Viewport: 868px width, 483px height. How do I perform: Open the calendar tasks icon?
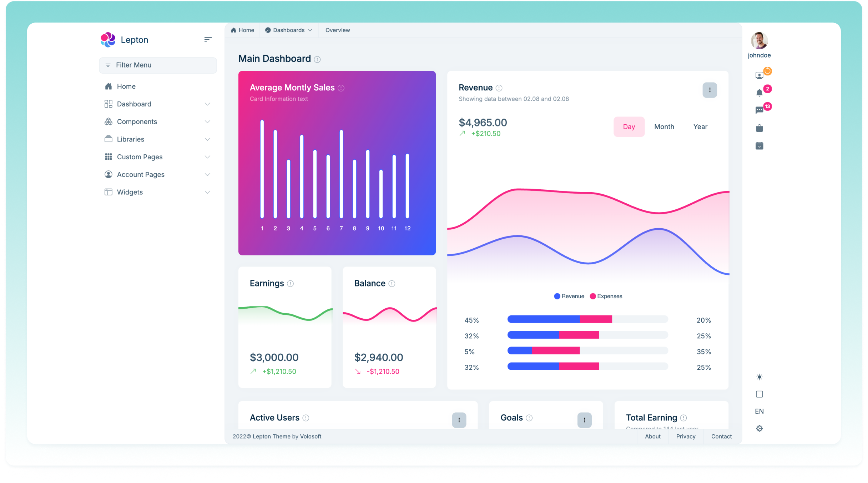(759, 146)
